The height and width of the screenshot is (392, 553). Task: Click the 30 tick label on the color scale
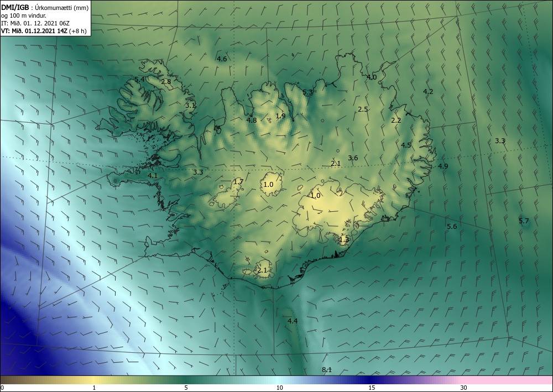pyautogui.click(x=463, y=388)
